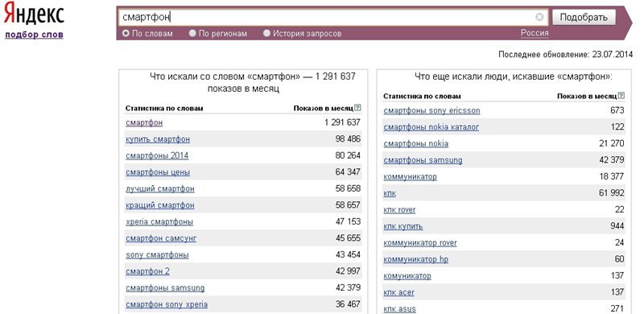Open the купить смартфон keyword link
The width and height of the screenshot is (644, 314).
coord(158,139)
